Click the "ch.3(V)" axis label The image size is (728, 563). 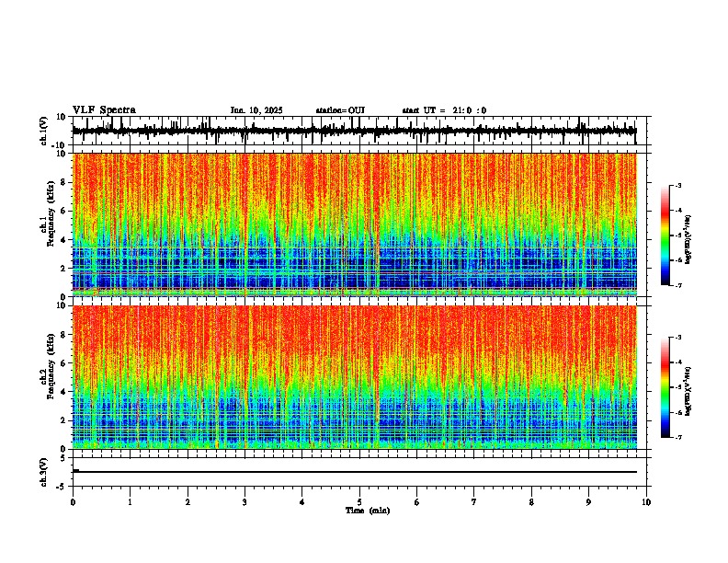point(44,472)
